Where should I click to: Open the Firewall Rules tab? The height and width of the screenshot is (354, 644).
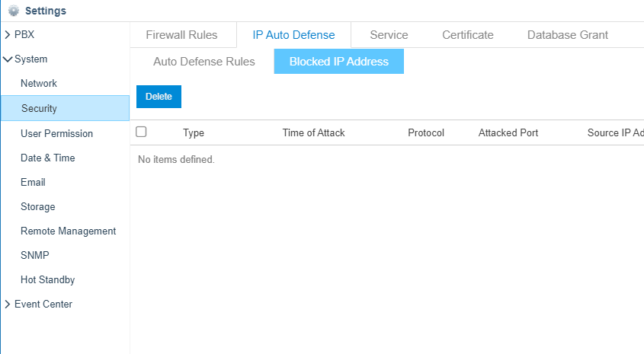pos(181,35)
